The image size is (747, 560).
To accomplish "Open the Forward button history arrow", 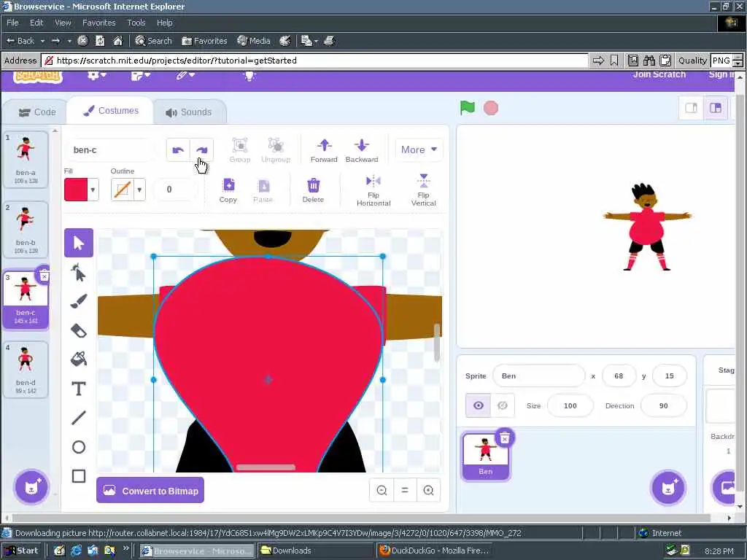I will (69, 41).
